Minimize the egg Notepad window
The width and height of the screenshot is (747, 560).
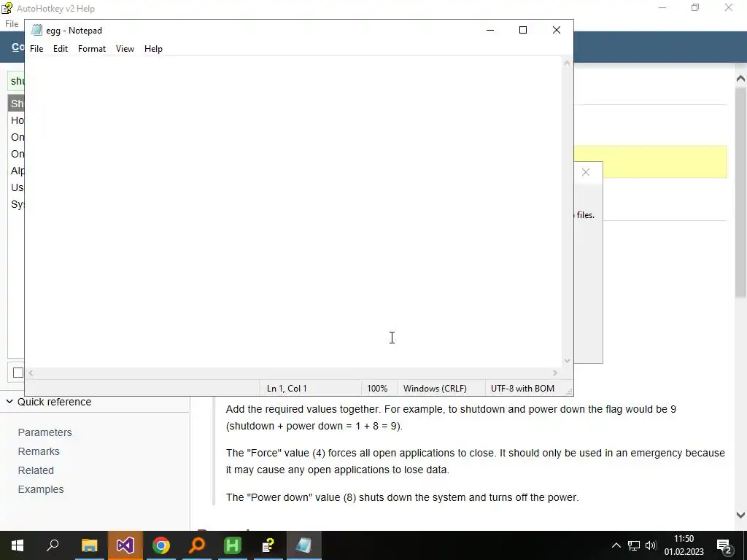pos(490,30)
